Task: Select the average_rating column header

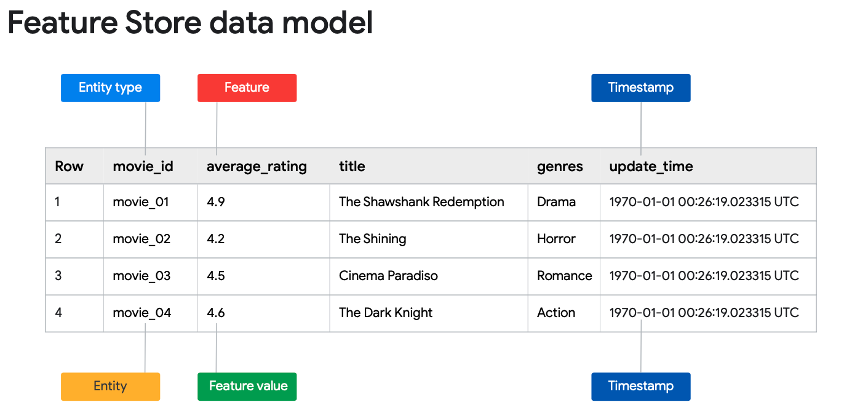Action: pos(257,166)
